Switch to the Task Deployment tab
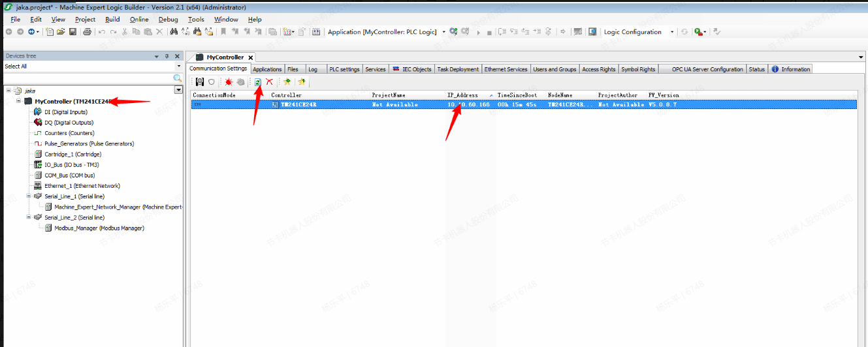Image resolution: width=868 pixels, height=347 pixels. 457,69
